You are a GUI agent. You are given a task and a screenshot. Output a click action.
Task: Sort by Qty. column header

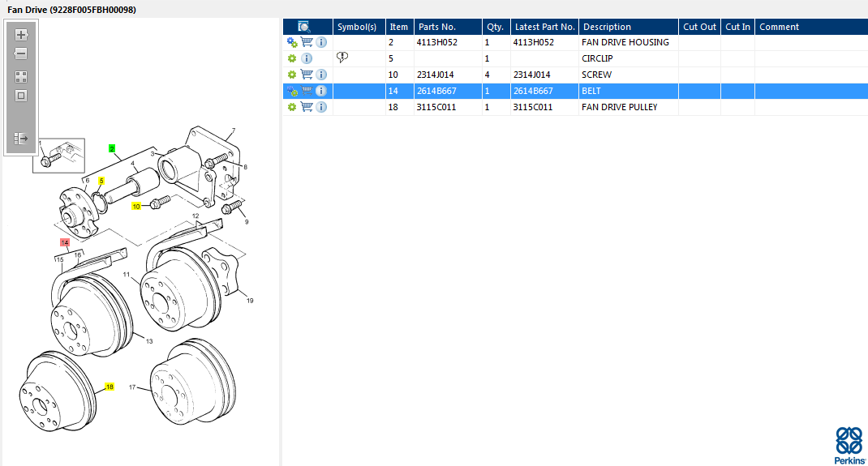click(496, 27)
